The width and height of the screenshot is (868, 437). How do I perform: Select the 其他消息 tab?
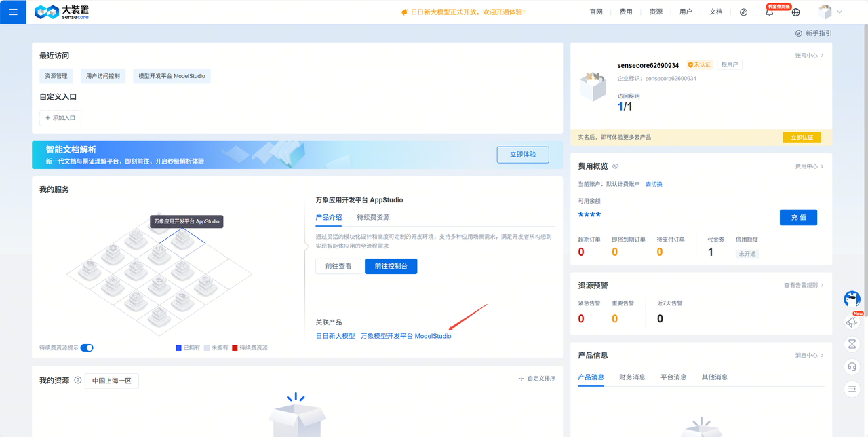click(x=715, y=377)
